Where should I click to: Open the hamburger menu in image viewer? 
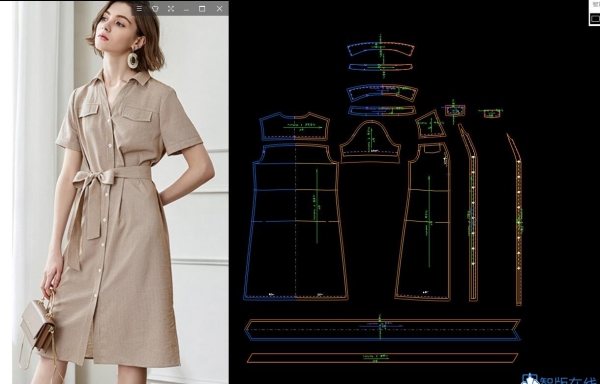pos(139,8)
